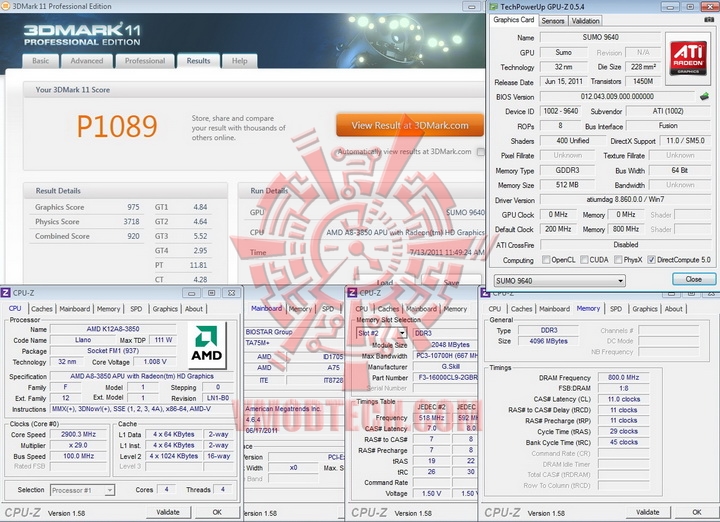Click the CPU-Z window icon of the CPU window
This screenshot has height=522, width=720.
[6, 292]
